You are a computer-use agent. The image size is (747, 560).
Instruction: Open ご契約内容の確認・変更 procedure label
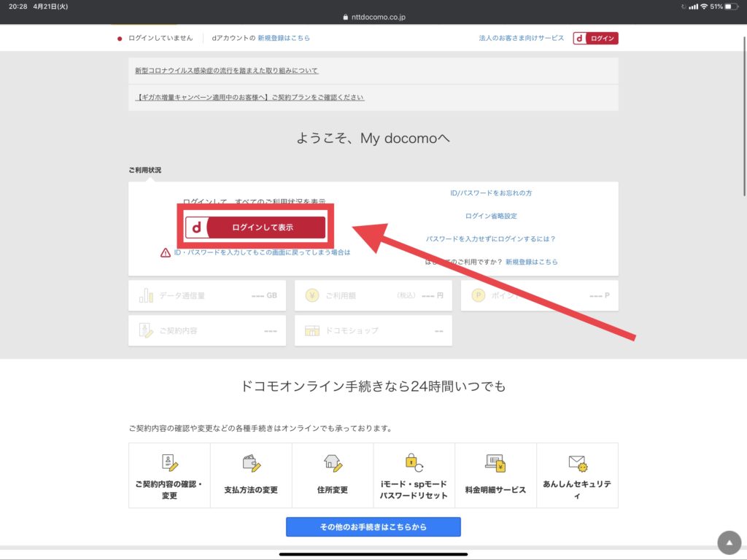tap(169, 489)
